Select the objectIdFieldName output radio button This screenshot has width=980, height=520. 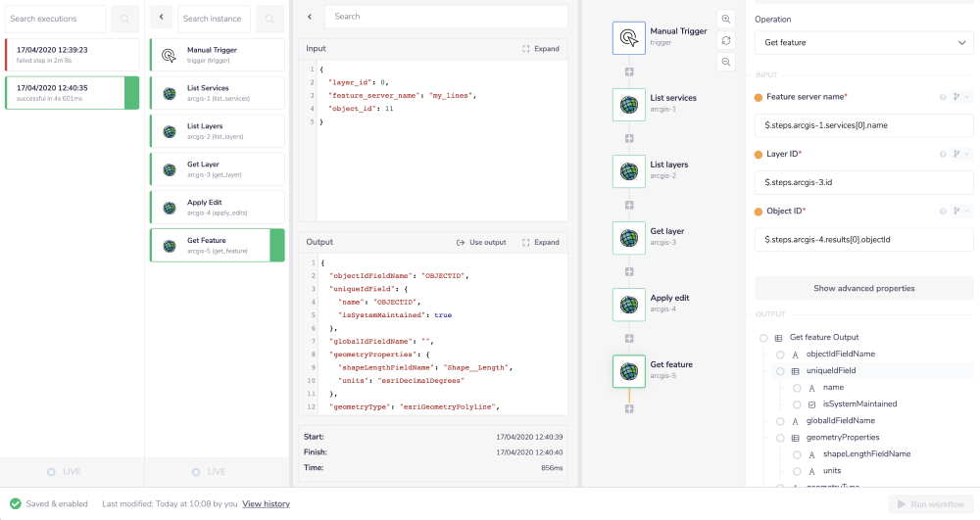(x=780, y=354)
